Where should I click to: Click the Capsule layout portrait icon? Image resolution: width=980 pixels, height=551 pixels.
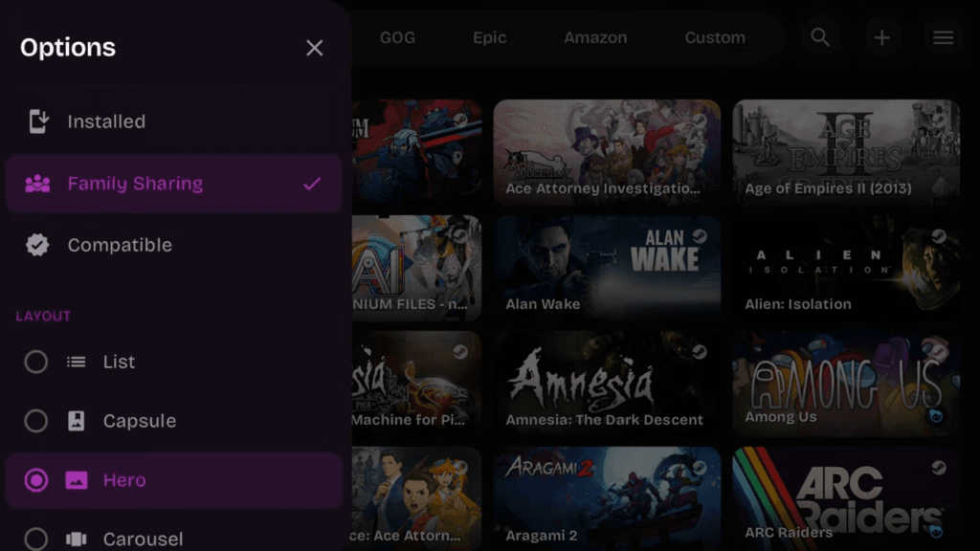pos(77,421)
